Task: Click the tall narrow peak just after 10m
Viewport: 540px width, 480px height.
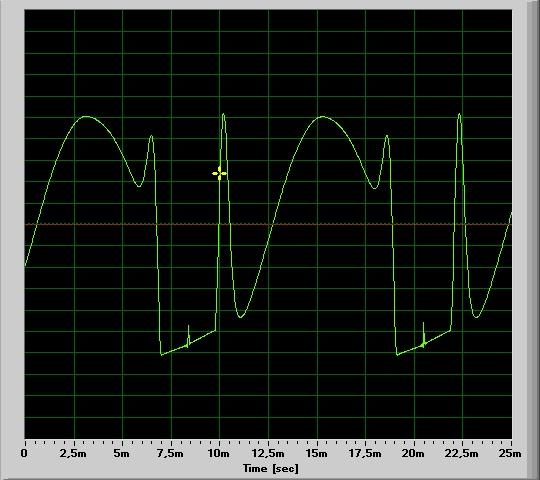Action: [x=224, y=115]
